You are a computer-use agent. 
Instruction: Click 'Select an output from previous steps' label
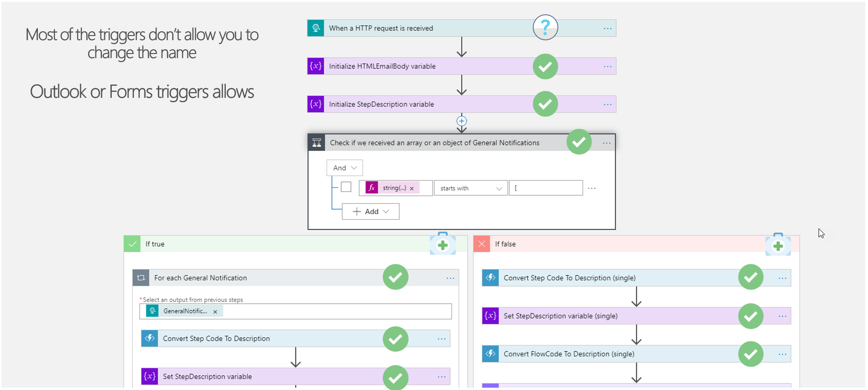click(193, 300)
